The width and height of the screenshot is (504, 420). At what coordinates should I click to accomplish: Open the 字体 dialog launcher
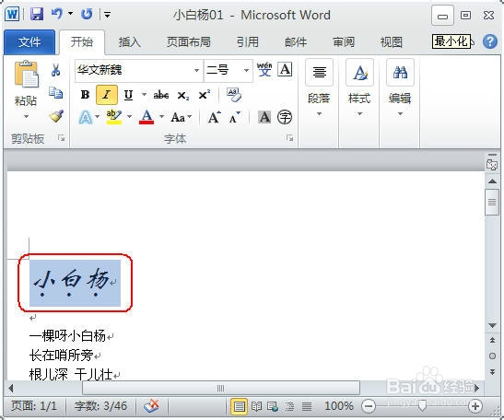tap(289, 138)
